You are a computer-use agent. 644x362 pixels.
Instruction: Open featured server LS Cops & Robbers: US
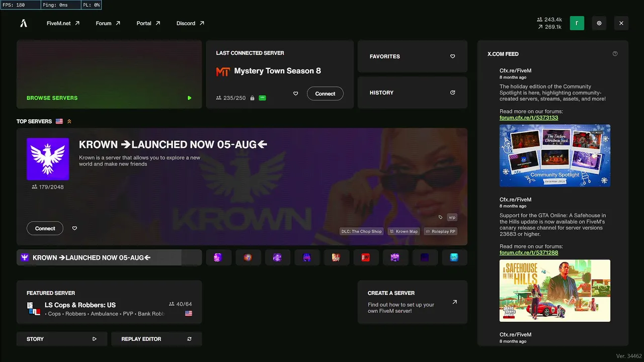109,302
